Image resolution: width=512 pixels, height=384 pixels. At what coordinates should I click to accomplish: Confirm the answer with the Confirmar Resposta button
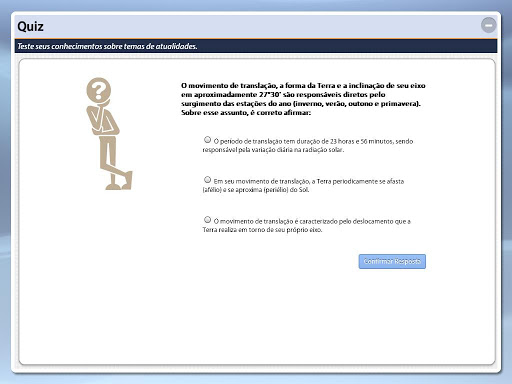(392, 261)
